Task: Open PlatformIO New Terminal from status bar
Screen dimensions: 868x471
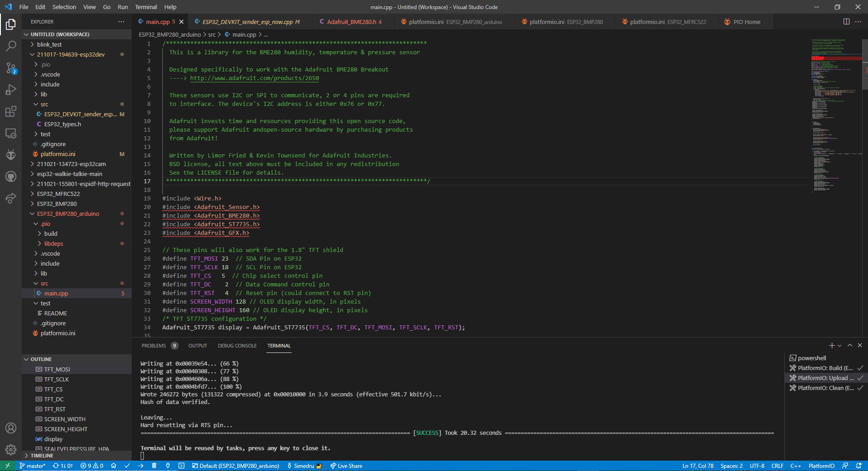Action: point(181,466)
